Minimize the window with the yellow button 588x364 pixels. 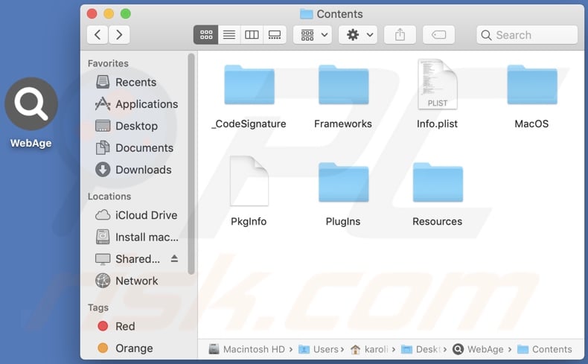(x=109, y=14)
